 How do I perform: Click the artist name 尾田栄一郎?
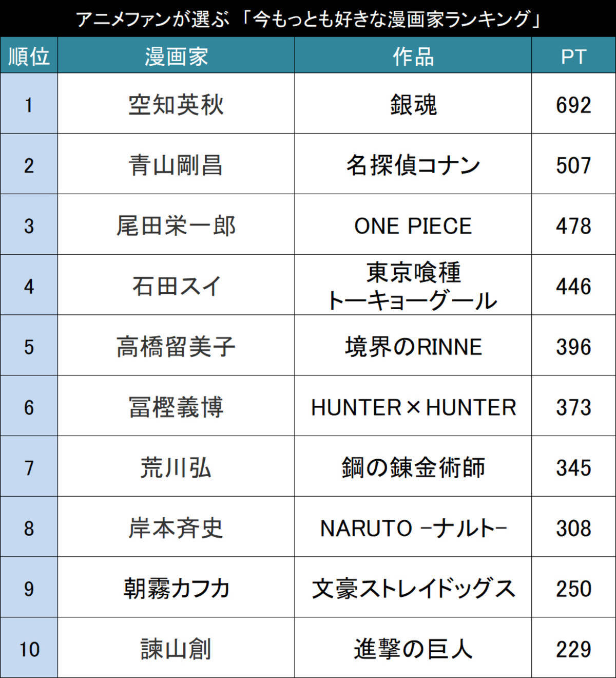tap(176, 225)
